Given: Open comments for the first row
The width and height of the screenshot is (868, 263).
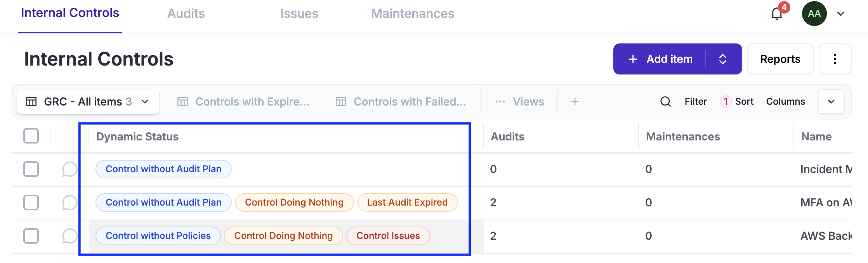Looking at the screenshot, I should (69, 169).
